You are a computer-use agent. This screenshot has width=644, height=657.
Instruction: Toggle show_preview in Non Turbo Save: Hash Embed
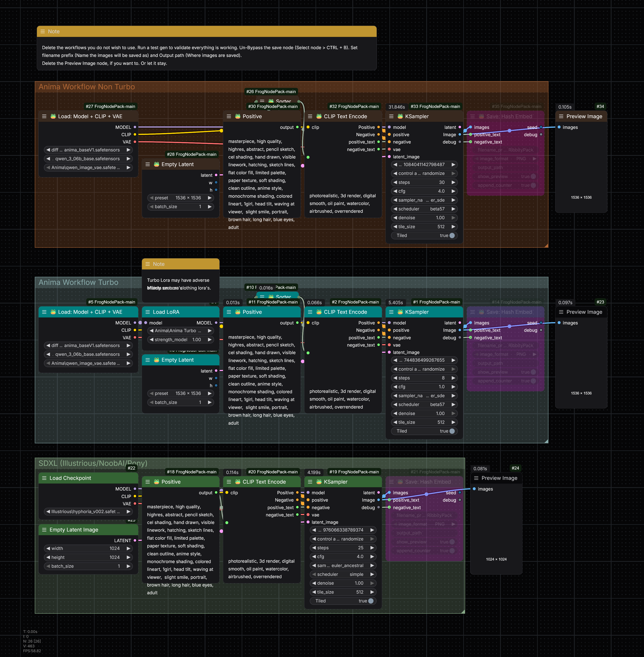[533, 177]
